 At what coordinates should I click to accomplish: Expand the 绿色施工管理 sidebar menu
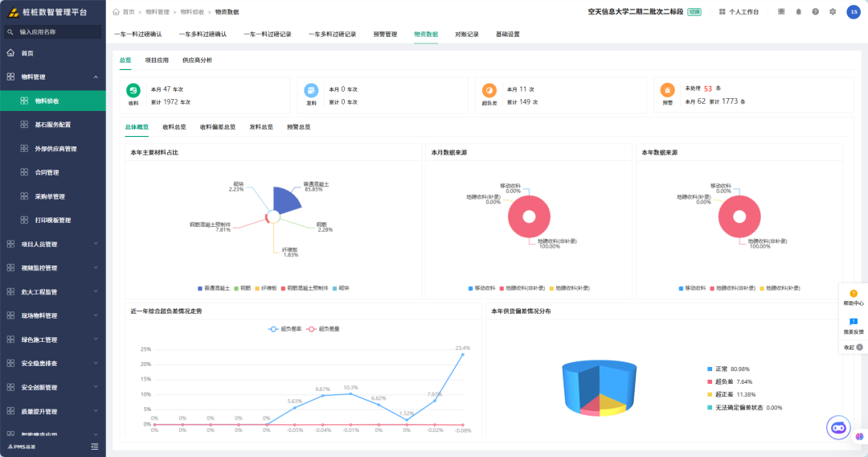[x=96, y=339]
